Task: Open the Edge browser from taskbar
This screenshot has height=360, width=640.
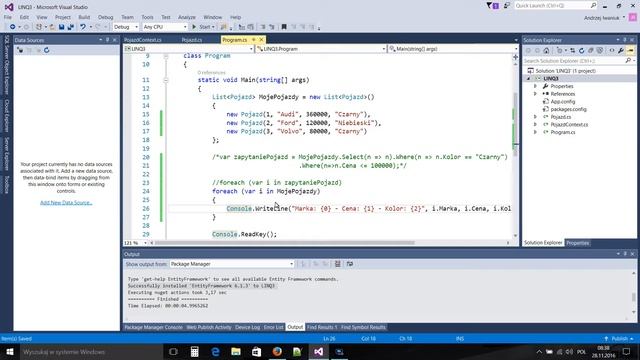Action: click(x=215, y=351)
